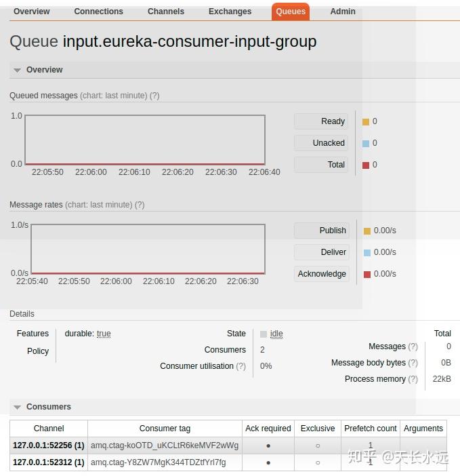
Task: Click the Message rates chart range link
Action: pyautogui.click(x=99, y=205)
